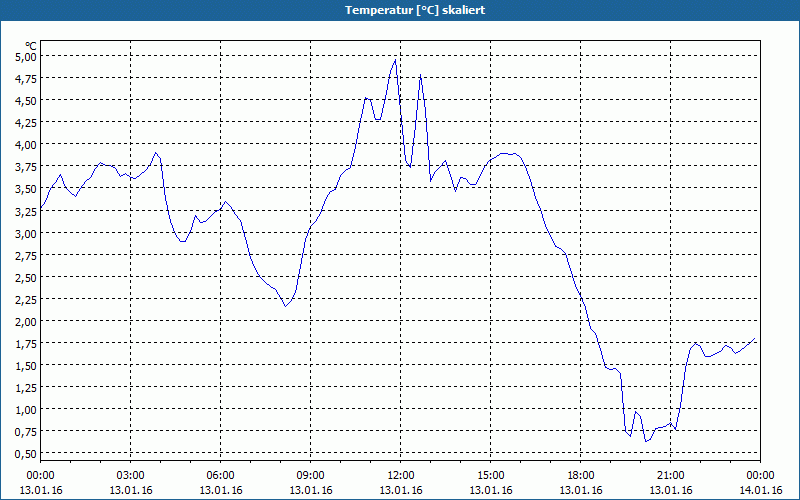Click the 21:00 time label
Viewport: 800px width, 500px height.
coord(670,476)
